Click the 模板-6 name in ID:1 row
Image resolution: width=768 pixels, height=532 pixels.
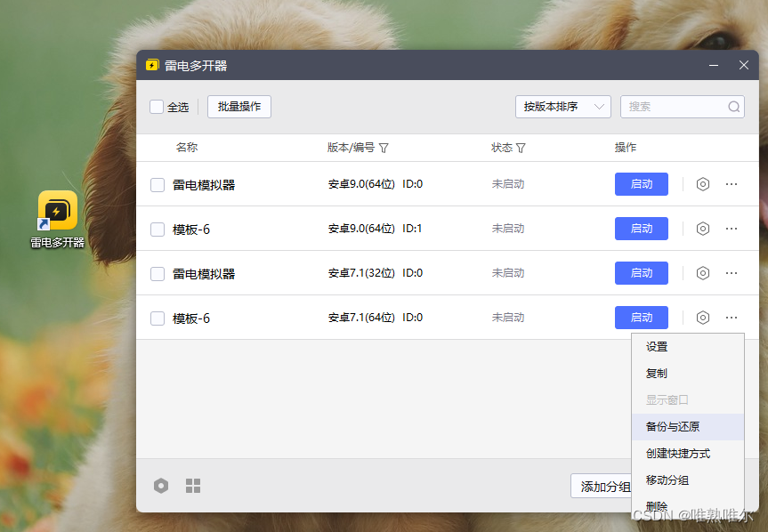pyautogui.click(x=191, y=230)
